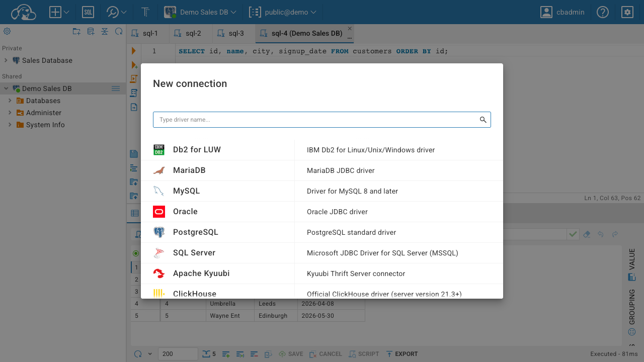Expand the System Info folder
644x362 pixels.
click(10, 125)
